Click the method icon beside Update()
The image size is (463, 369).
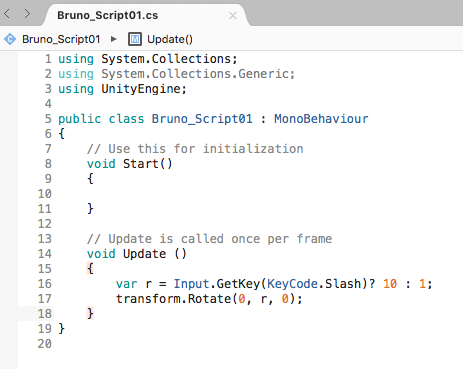point(135,39)
